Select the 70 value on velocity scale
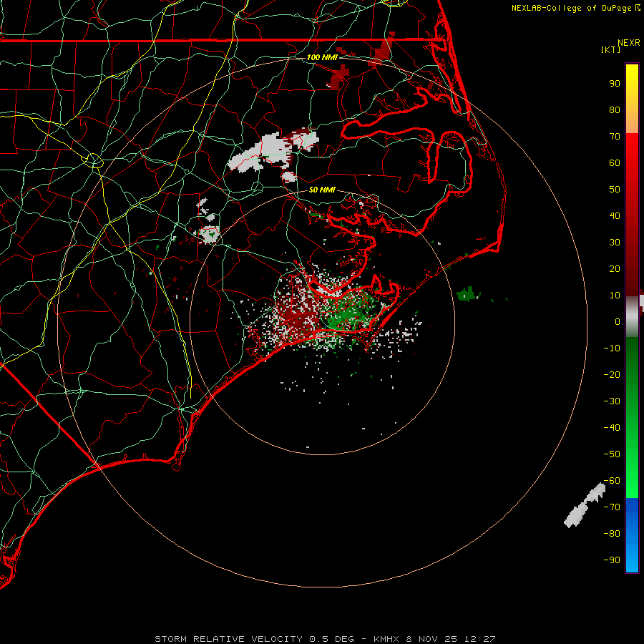The height and width of the screenshot is (644, 644). 615,137
